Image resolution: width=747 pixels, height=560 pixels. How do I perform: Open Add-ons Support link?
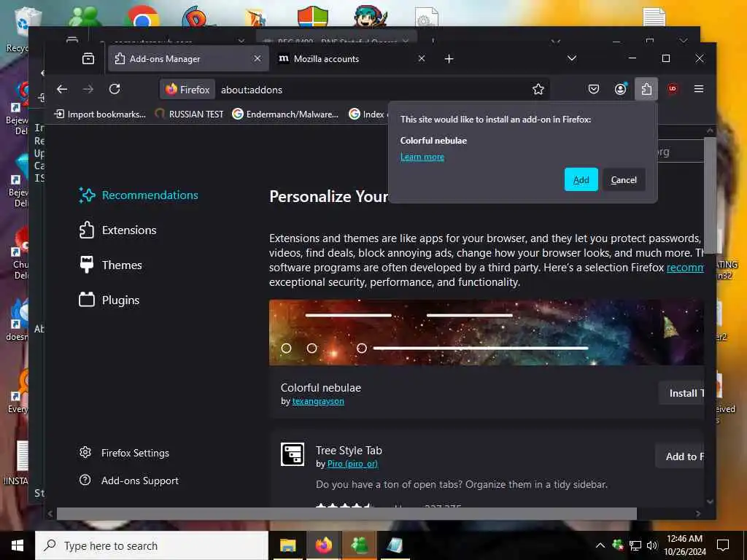129,480
